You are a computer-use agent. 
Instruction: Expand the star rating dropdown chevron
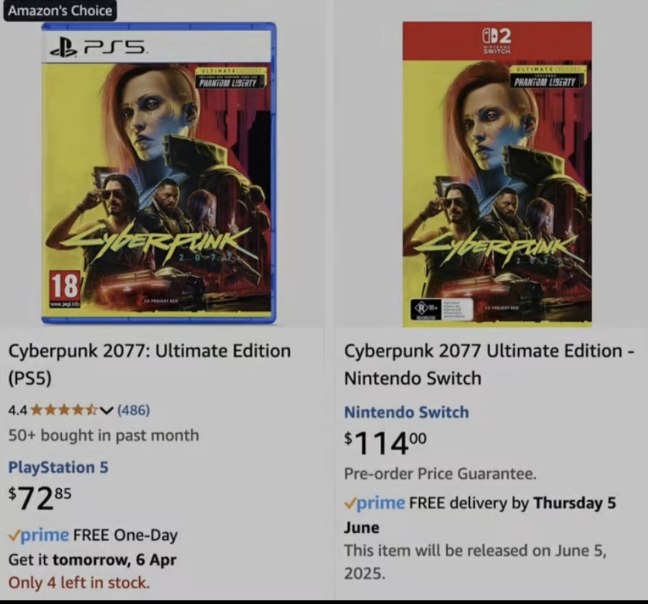(x=107, y=410)
